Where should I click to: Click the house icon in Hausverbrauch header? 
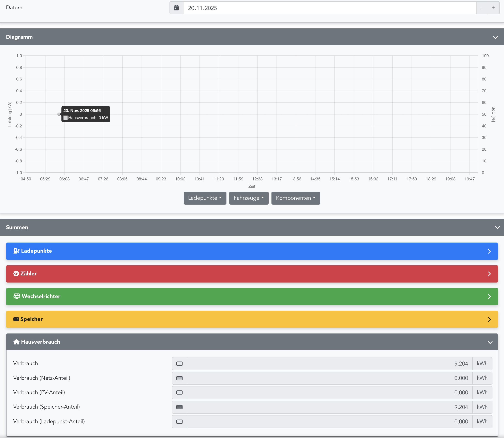16,342
